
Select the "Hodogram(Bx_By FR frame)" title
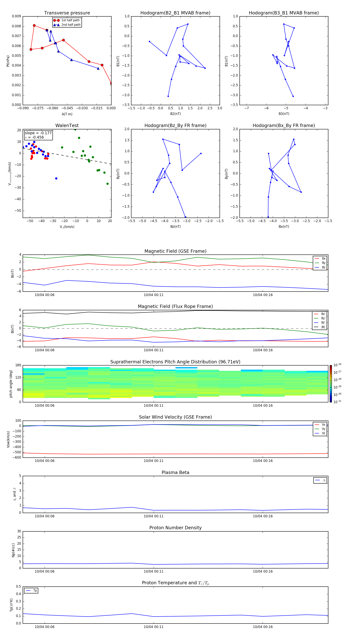(284, 125)
